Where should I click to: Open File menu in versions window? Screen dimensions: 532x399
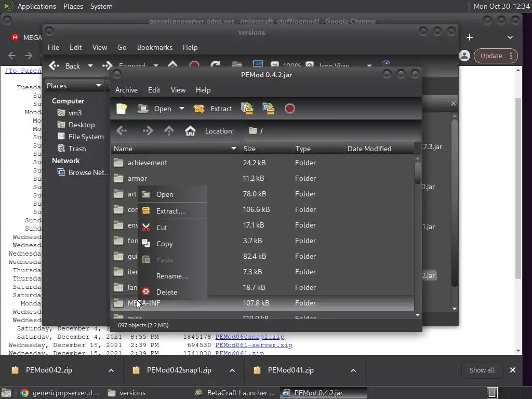click(x=54, y=47)
